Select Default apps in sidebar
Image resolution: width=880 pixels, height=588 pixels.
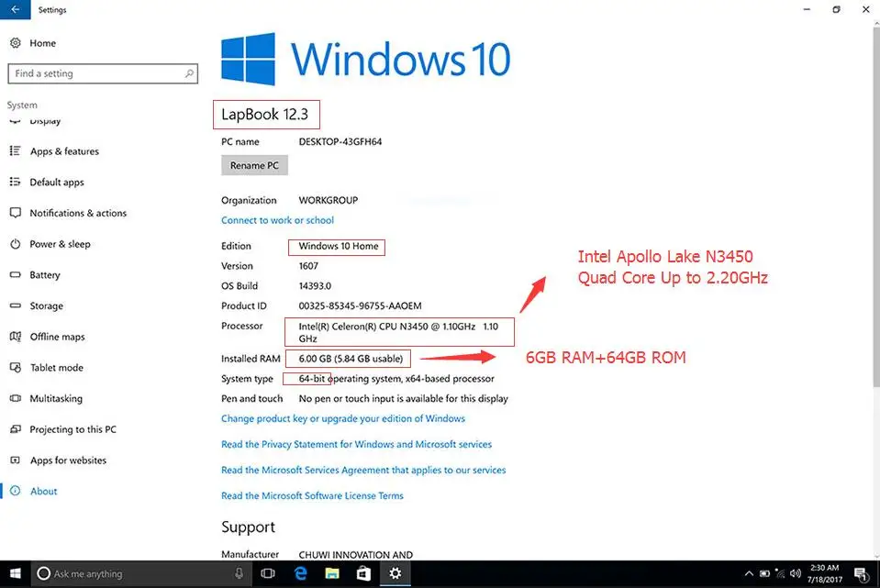[x=57, y=182]
